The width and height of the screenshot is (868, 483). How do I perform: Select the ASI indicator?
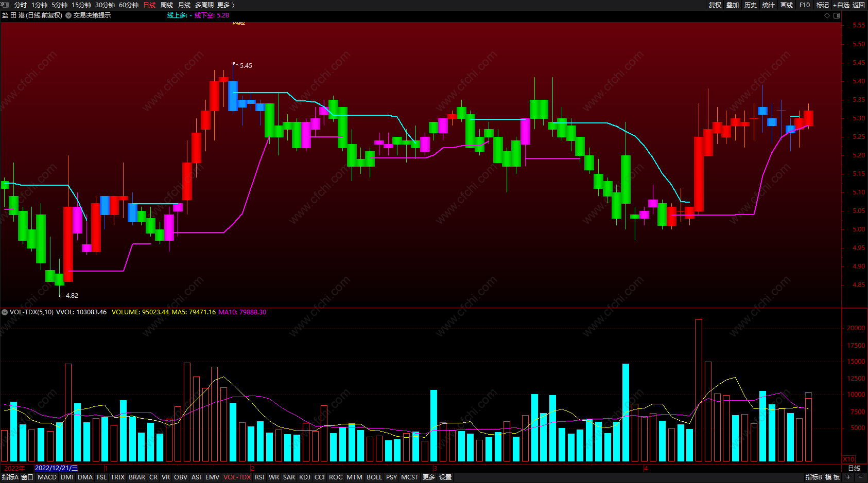pos(196,477)
